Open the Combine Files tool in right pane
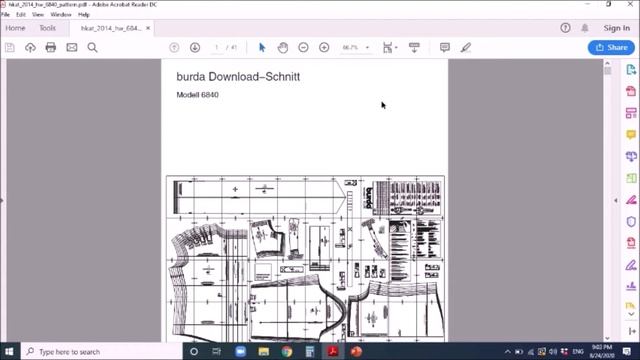The height and width of the screenshot is (360, 640). tap(631, 156)
